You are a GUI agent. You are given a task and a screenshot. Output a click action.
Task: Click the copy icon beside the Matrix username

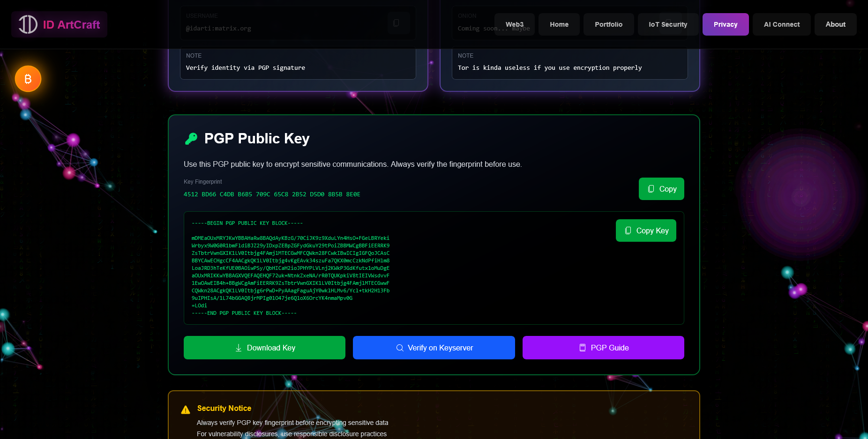pos(396,23)
